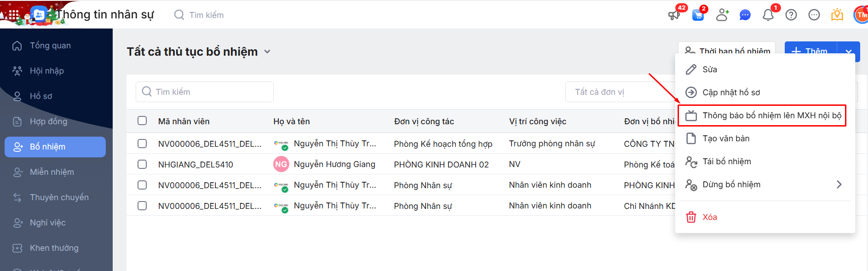Click the 'Xóa' delete option
The image size is (868, 271).
pos(709,217)
